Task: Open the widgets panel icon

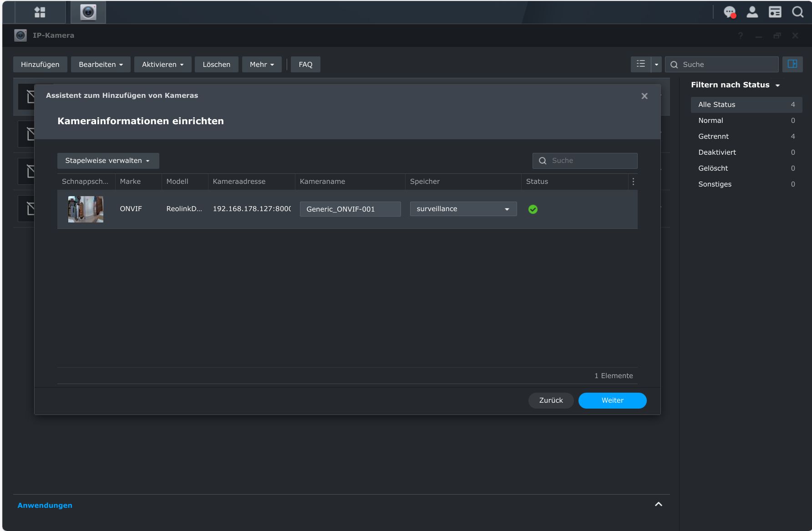Action: (x=775, y=12)
